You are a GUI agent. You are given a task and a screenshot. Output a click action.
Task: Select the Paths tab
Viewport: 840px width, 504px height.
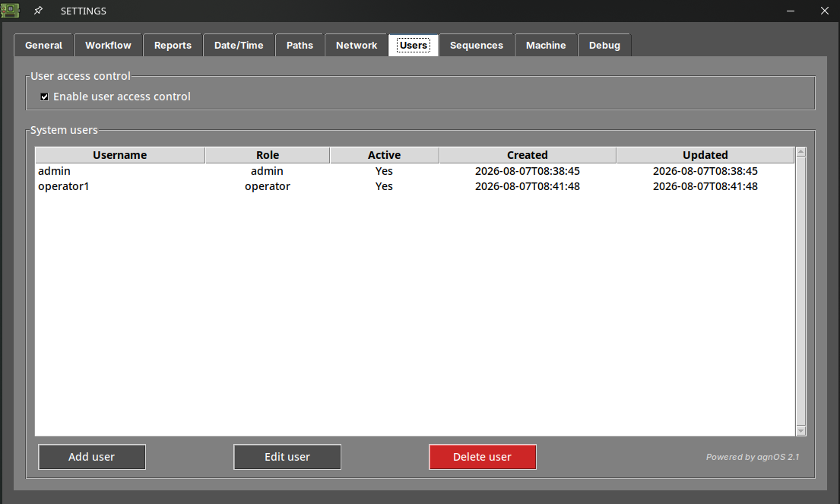tap(300, 46)
